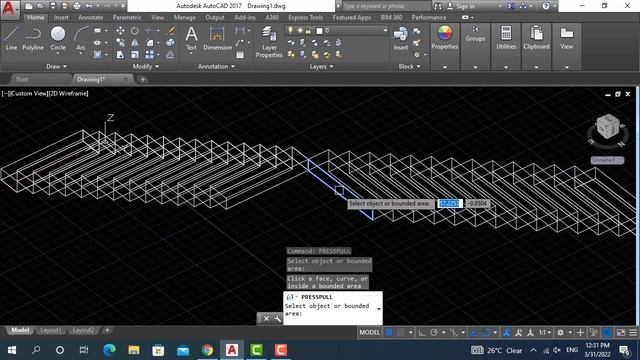The image size is (640, 360).
Task: Open status bar customization menu
Action: [633, 333]
